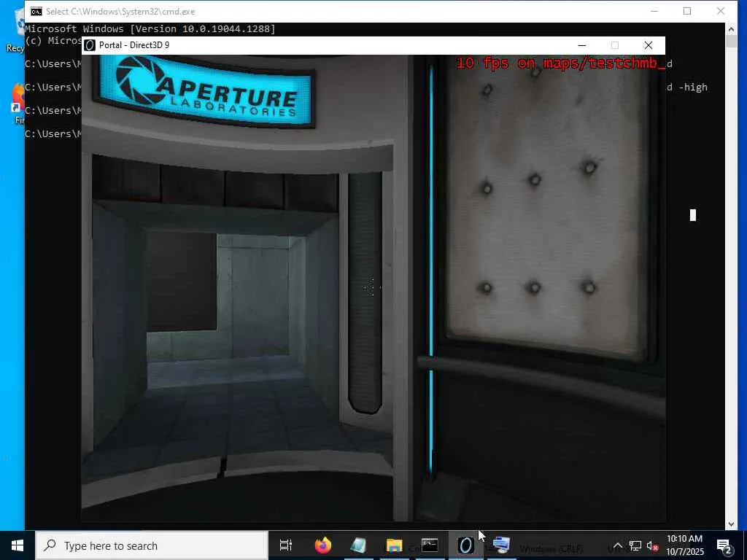Launch Firefox from the taskbar
The height and width of the screenshot is (560, 747).
(x=323, y=545)
